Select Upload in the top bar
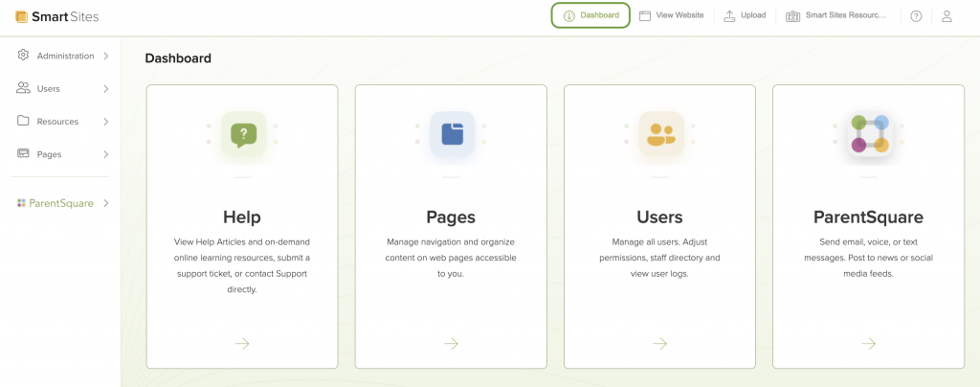 pos(745,15)
